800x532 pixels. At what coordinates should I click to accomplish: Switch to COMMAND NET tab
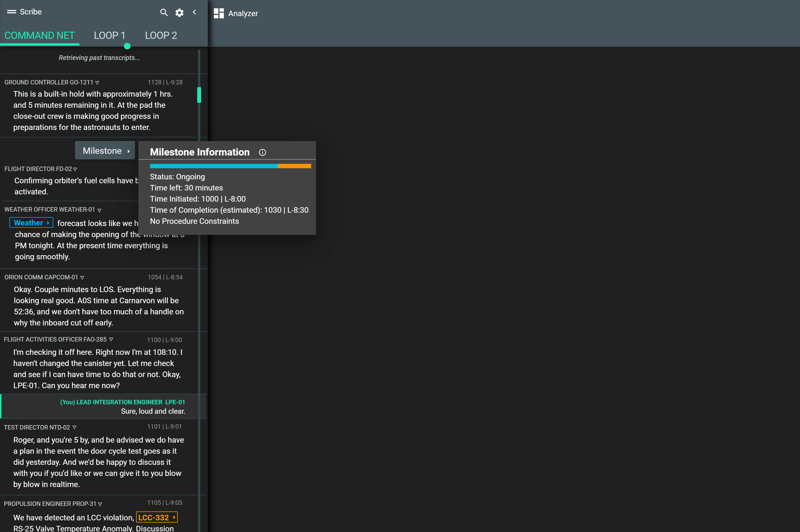39,36
